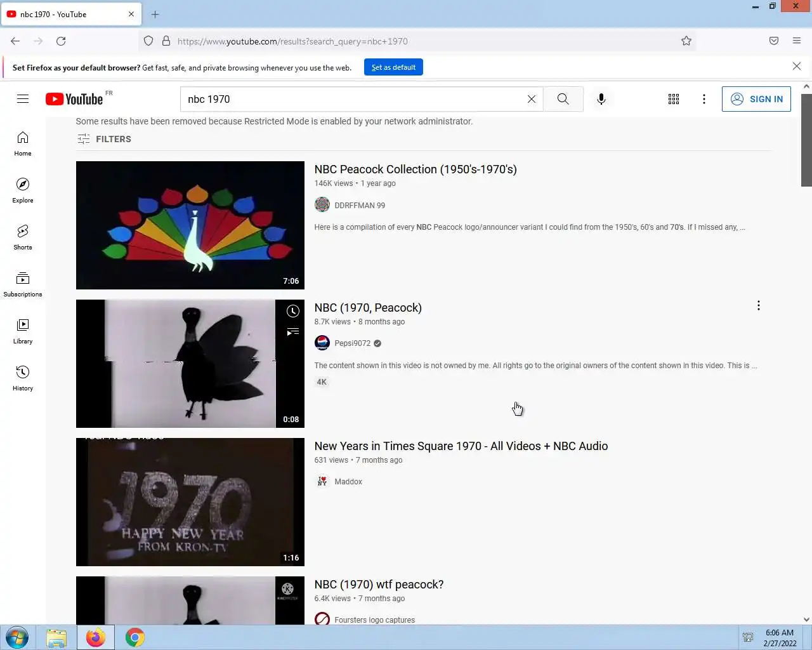Open File Explorer from the taskbar
Image resolution: width=812 pixels, height=650 pixels.
click(x=56, y=637)
